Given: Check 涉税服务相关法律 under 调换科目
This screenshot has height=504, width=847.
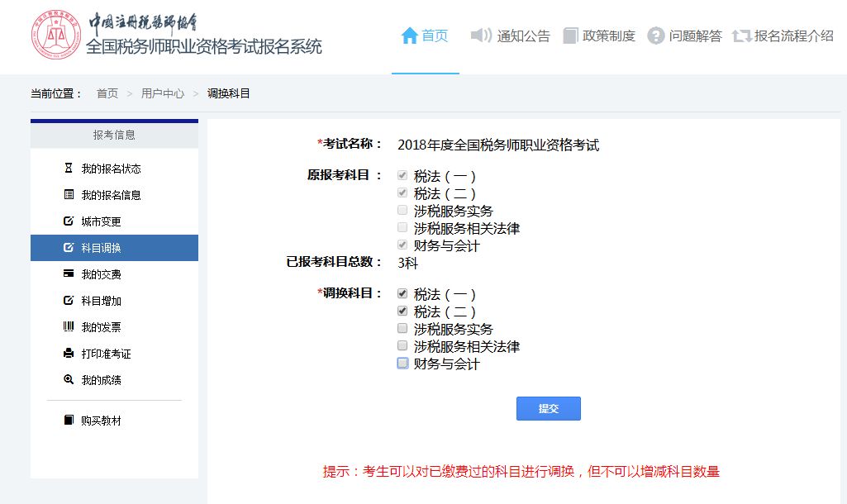Looking at the screenshot, I should click(x=402, y=346).
